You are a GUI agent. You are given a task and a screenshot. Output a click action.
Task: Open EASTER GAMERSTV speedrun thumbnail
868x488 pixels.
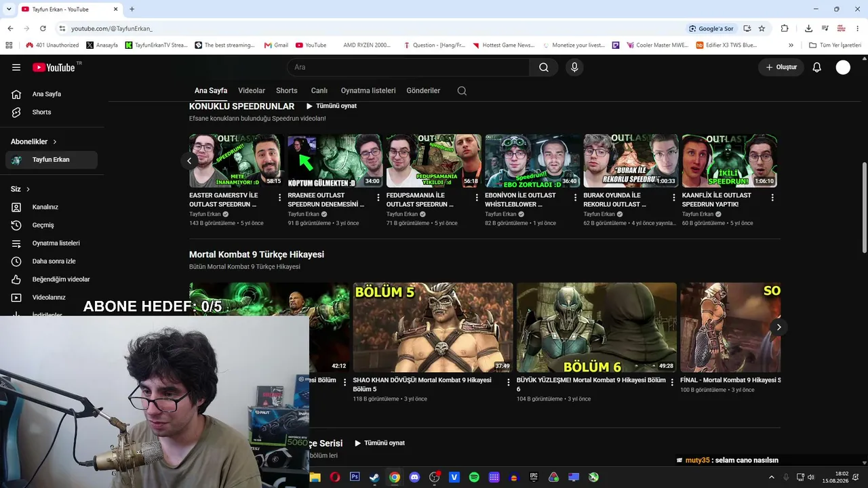[236, 161]
